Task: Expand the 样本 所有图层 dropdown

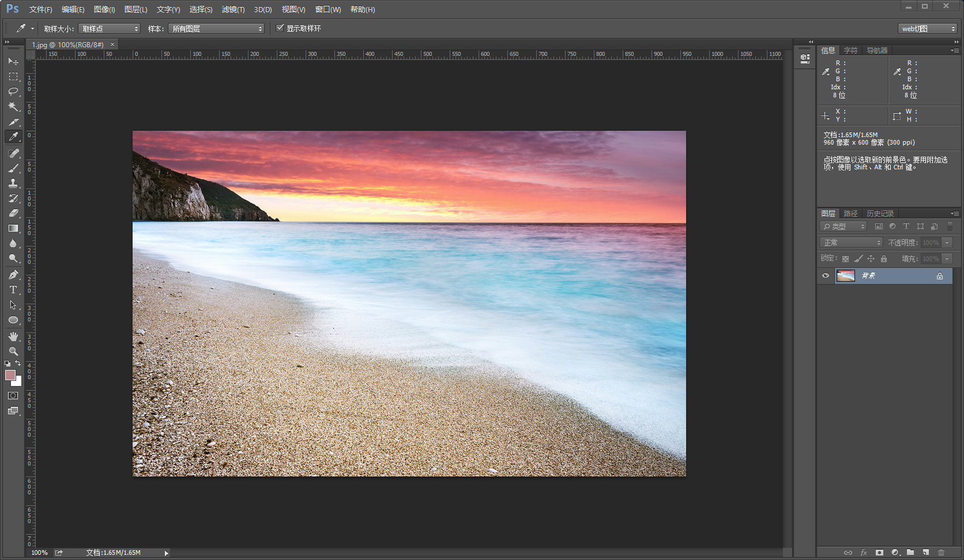Action: tap(216, 29)
